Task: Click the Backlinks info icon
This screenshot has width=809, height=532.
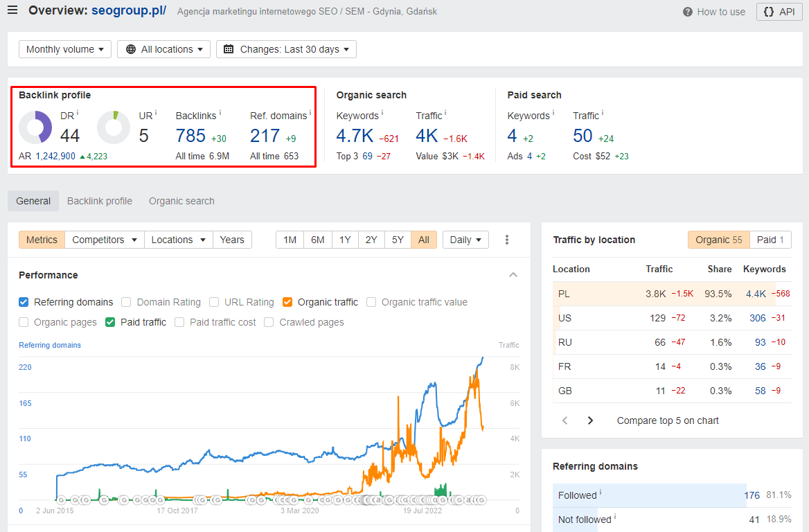Action: coord(220,112)
